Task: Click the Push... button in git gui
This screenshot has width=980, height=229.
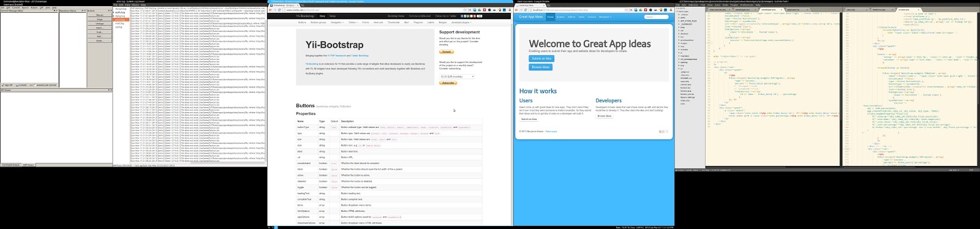Action: pyautogui.click(x=99, y=32)
